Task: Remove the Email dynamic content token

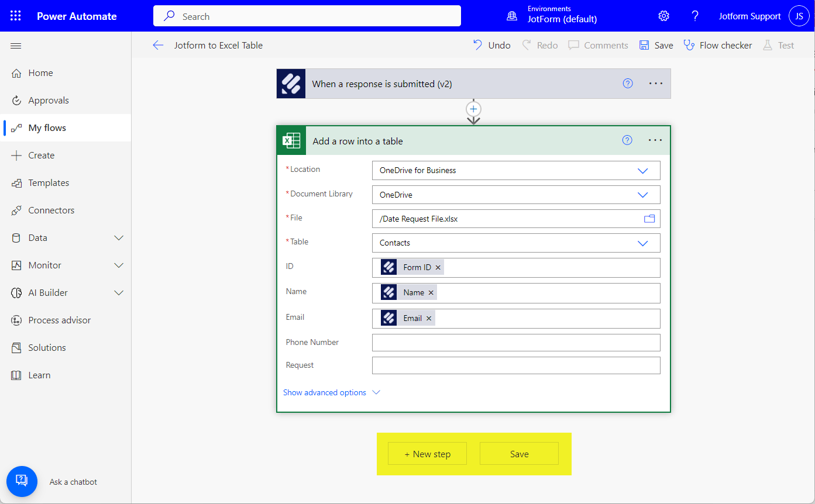Action: click(x=429, y=318)
